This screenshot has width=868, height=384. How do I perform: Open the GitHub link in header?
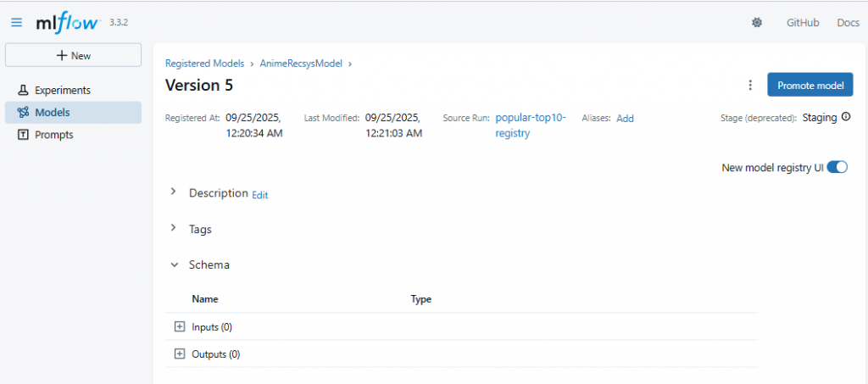pos(803,23)
